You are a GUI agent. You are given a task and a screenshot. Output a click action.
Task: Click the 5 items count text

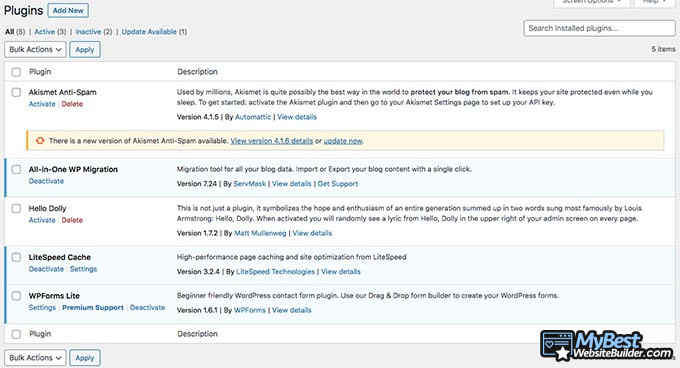(663, 49)
